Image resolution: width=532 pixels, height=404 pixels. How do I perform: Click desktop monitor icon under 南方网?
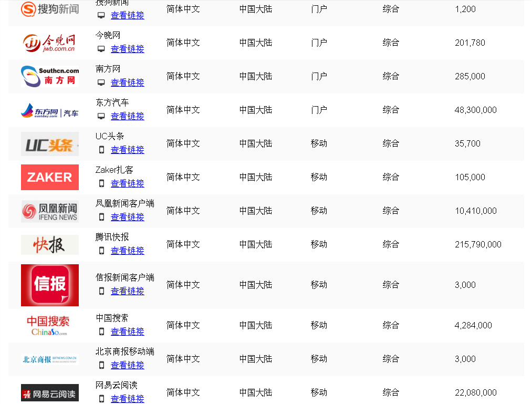pyautogui.click(x=101, y=82)
